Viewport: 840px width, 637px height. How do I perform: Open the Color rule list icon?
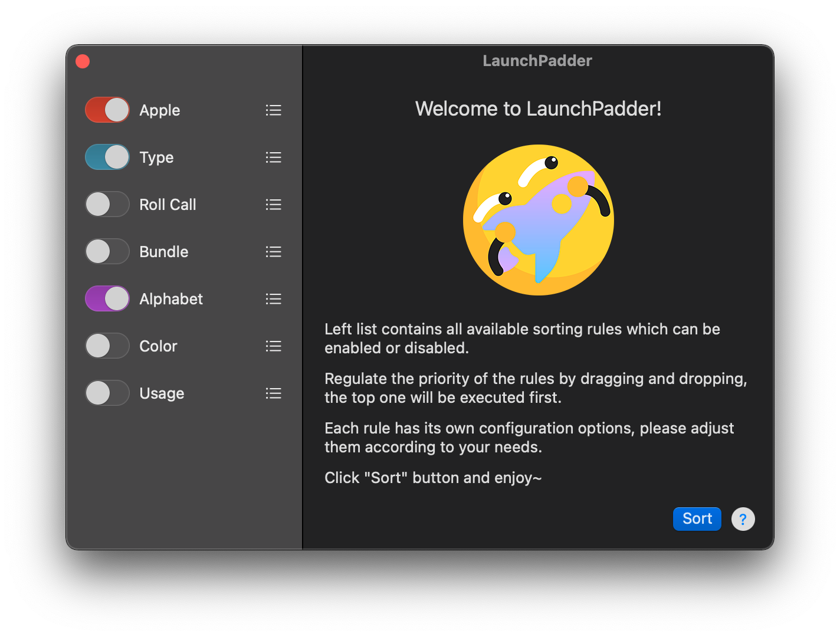point(273,346)
